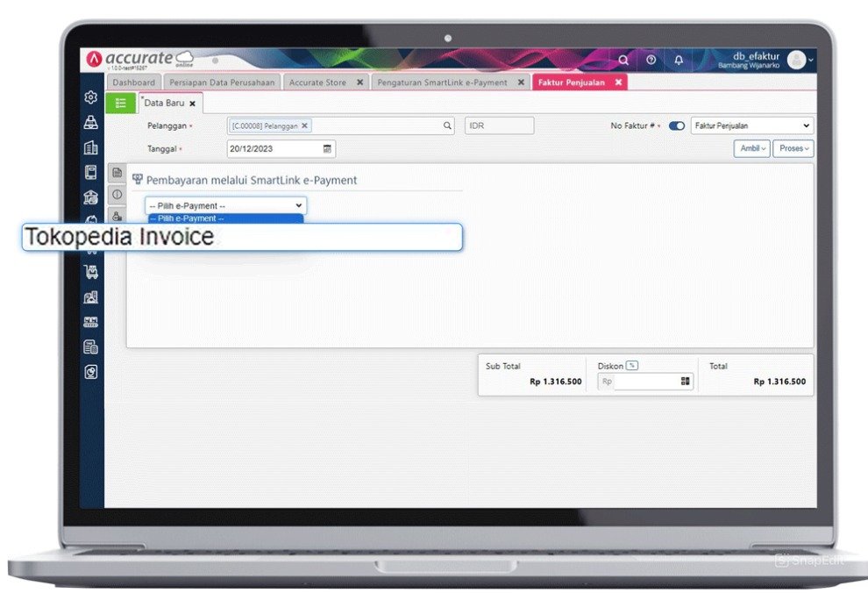Open the company buildings sidebar icon
The image size is (868, 593).
tap(91, 147)
